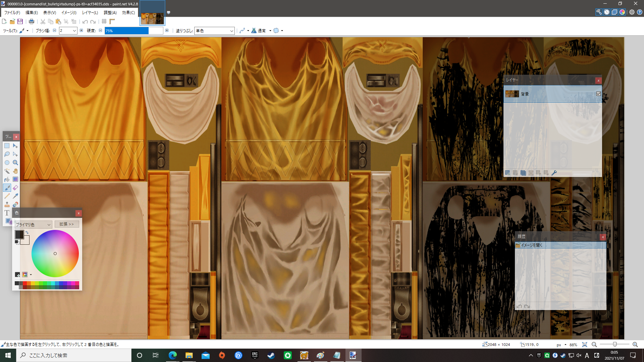
Task: Toggle the Layers window button
Action: (x=614, y=12)
